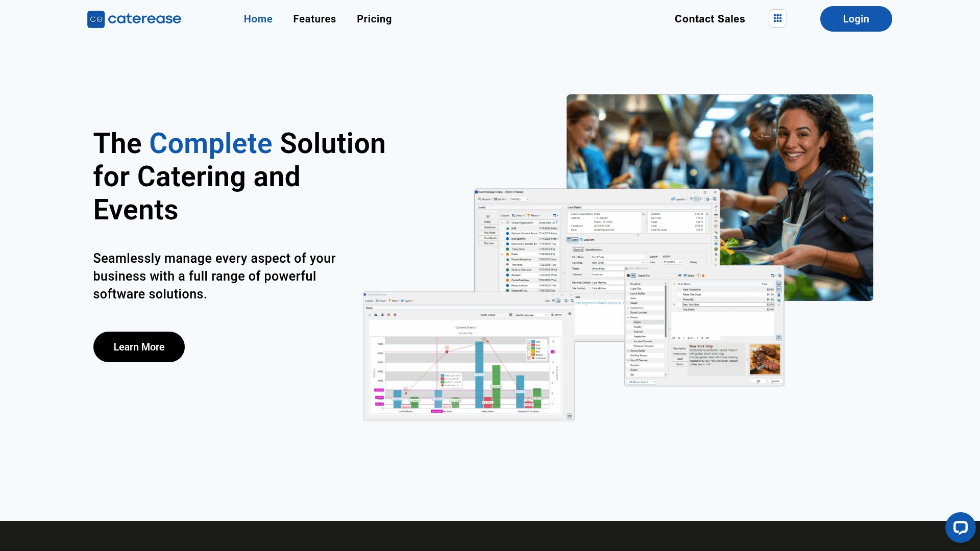Collapse the Dinner category in the menu tree

point(628,317)
